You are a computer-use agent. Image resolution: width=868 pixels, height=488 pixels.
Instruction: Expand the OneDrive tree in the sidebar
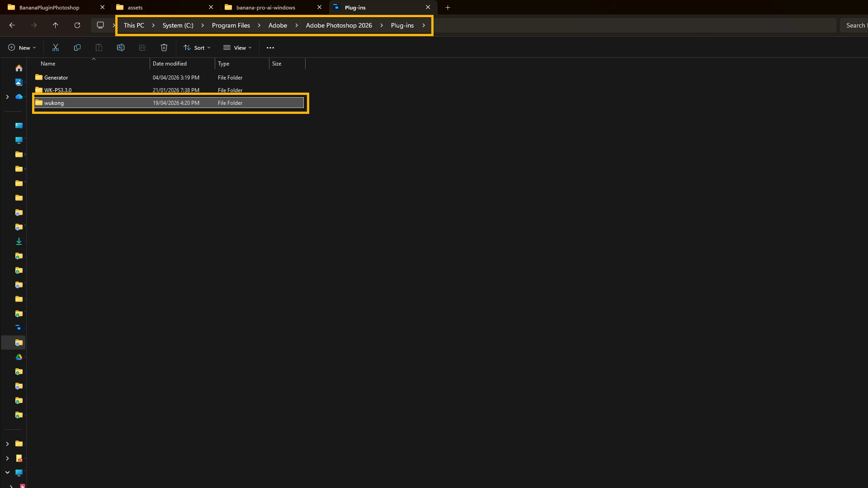7,97
